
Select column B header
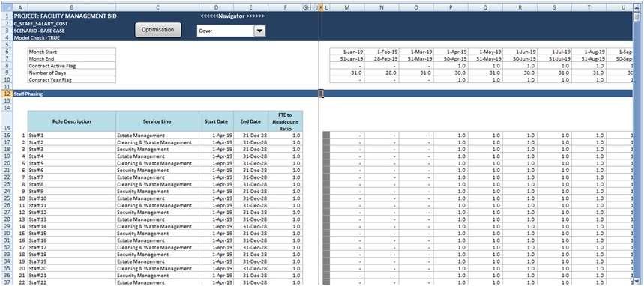(72, 7)
